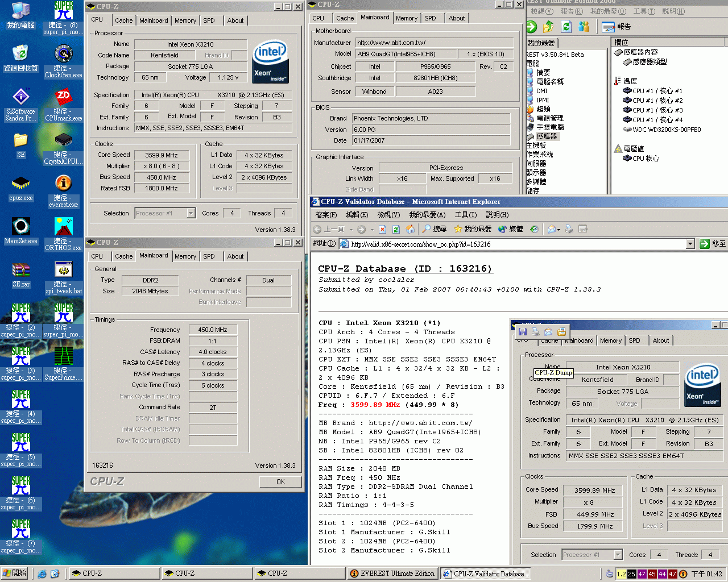
Task: Click the refresh icon in EVEREST toolbar
Action: click(x=566, y=27)
